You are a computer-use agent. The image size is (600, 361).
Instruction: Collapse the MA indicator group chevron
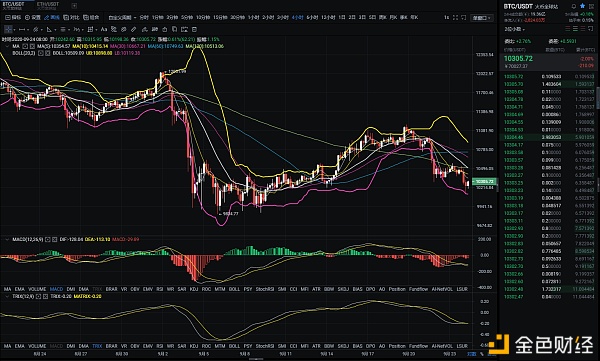click(7, 46)
